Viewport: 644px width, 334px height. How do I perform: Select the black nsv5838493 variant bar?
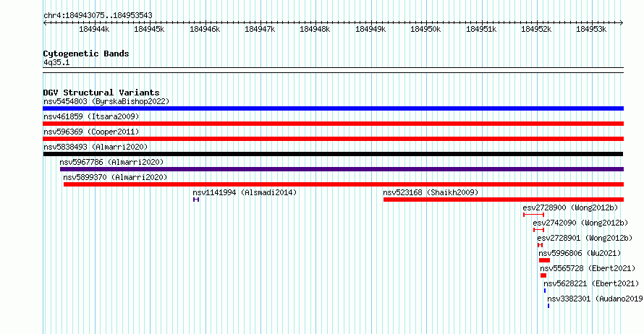point(333,154)
